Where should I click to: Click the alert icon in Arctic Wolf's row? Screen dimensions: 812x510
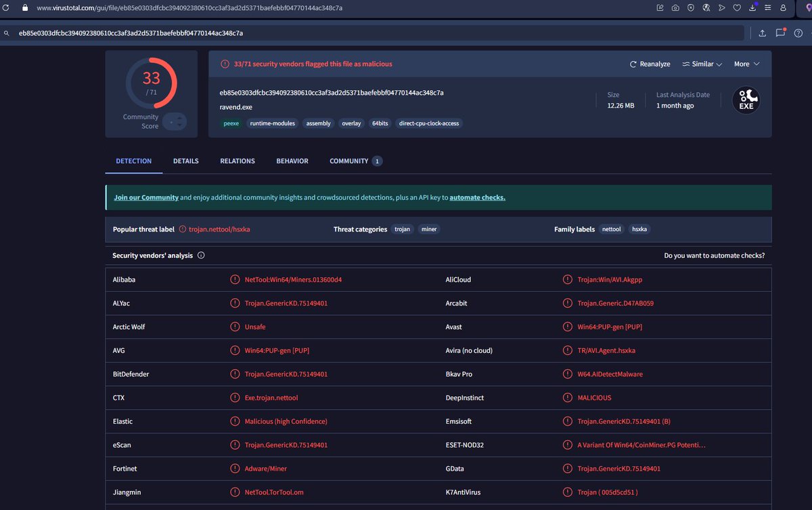click(x=235, y=327)
